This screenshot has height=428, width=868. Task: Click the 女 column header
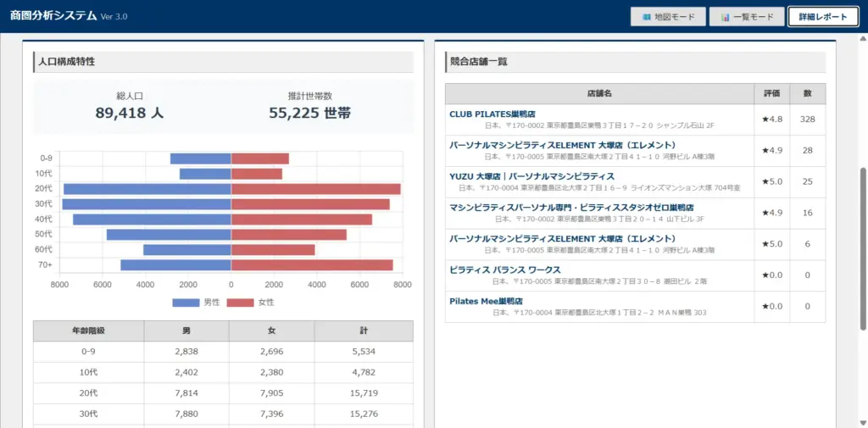point(272,331)
